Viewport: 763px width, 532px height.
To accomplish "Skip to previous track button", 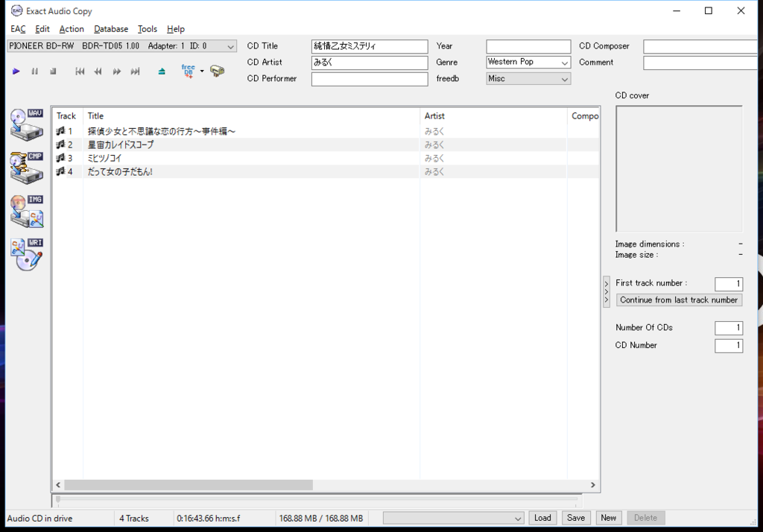I will [80, 72].
